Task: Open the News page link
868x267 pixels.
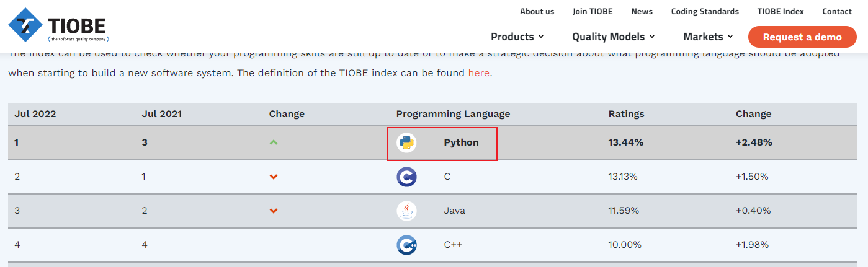Action: 642,11
